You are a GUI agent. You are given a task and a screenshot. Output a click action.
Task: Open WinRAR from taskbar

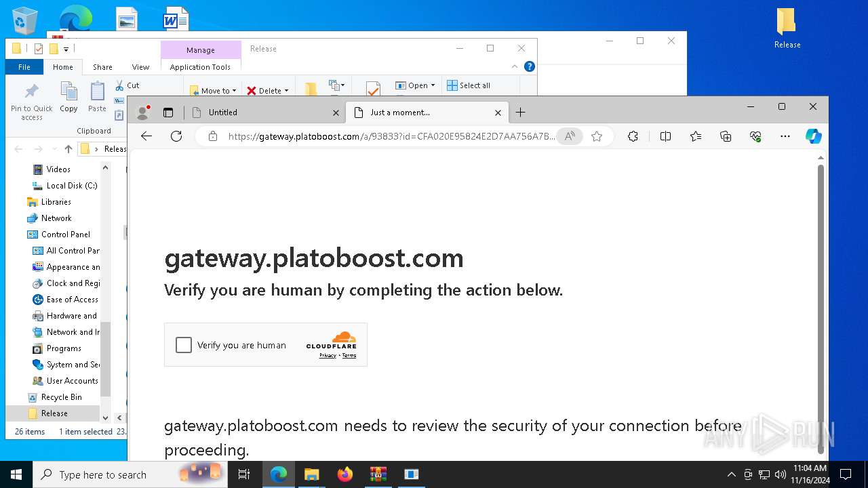click(378, 474)
